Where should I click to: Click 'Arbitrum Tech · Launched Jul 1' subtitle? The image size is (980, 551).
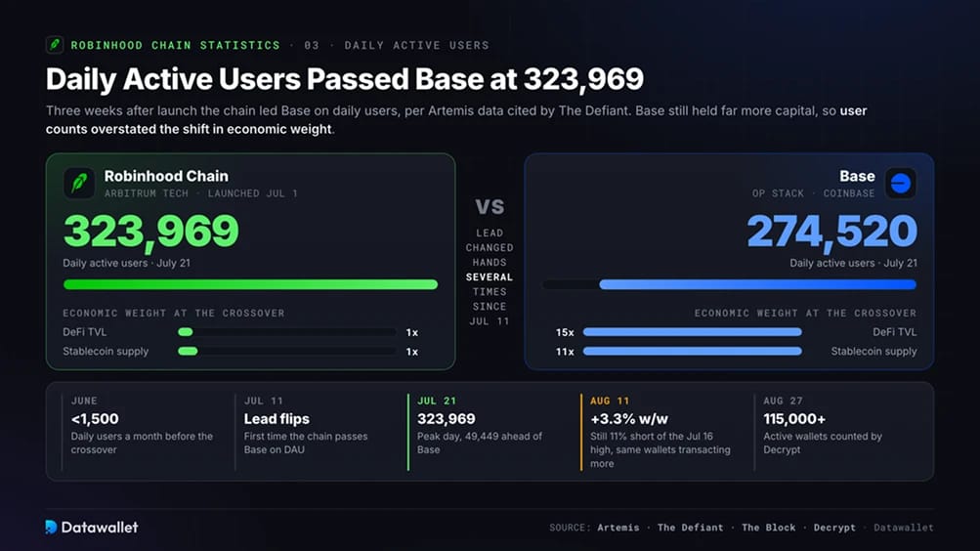point(200,193)
